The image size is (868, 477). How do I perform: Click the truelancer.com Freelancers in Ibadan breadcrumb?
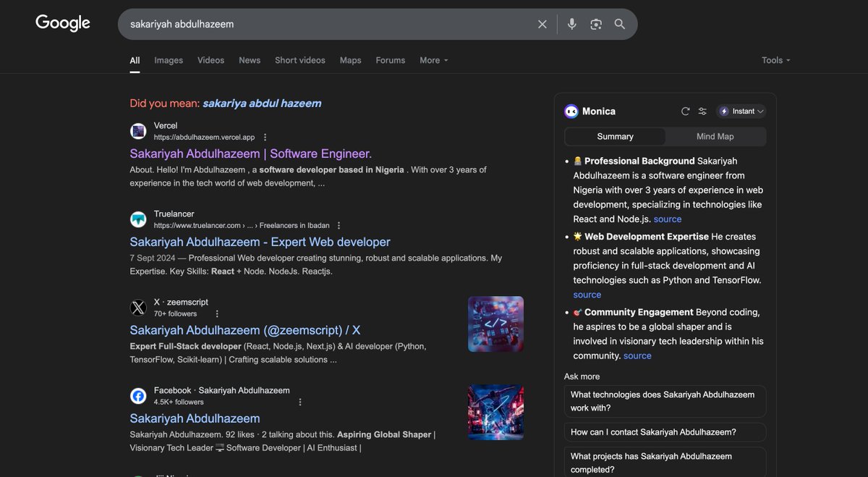click(x=242, y=226)
